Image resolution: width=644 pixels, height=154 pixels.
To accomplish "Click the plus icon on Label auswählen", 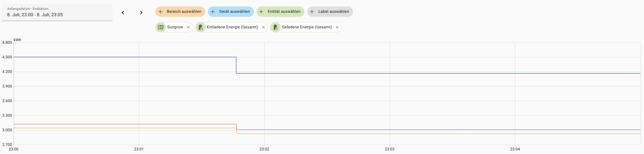I will coord(312,12).
